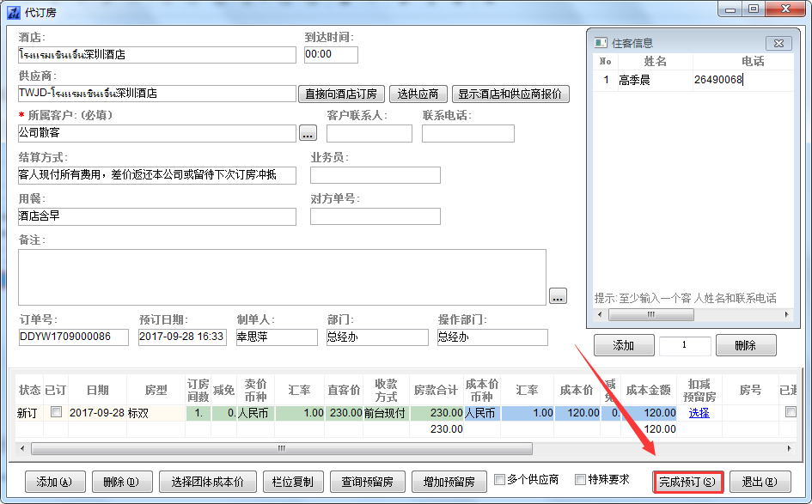Click the 直接向酒店订房 button
Image resolution: width=812 pixels, height=504 pixels.
point(341,94)
